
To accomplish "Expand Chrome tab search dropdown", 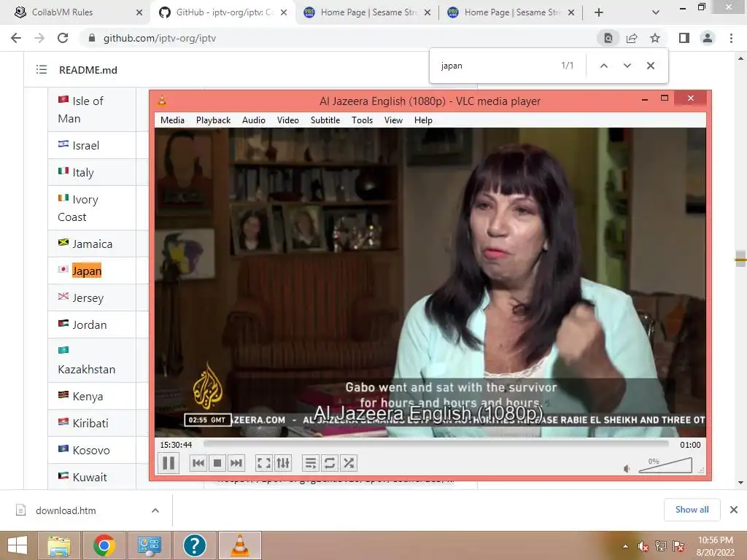I will tap(656, 12).
